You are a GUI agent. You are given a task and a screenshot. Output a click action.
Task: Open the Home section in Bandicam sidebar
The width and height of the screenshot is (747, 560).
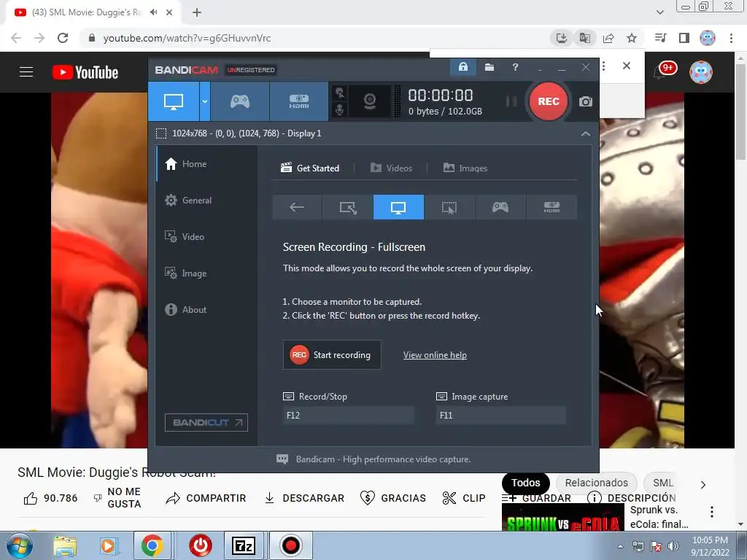coord(194,164)
